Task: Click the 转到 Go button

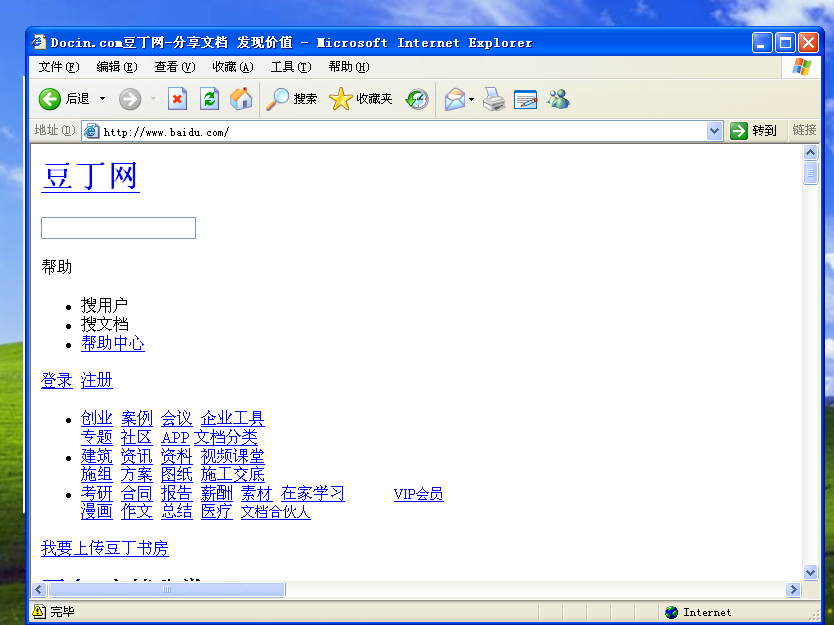Action: (754, 131)
